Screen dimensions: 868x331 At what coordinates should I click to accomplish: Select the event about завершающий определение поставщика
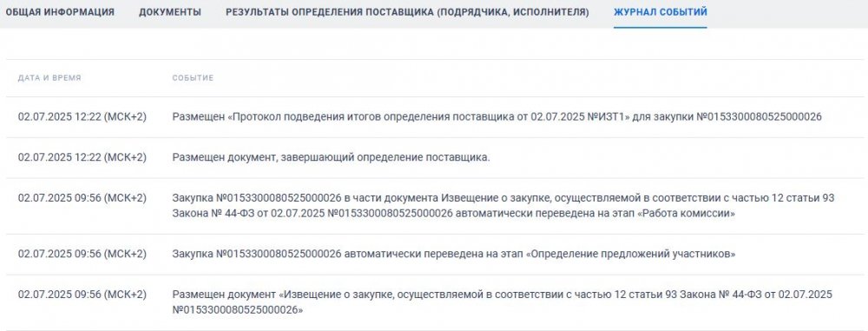[x=331, y=157]
